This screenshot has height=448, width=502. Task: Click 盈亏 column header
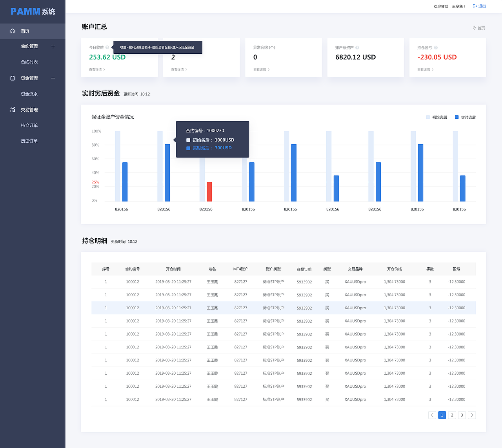point(457,269)
